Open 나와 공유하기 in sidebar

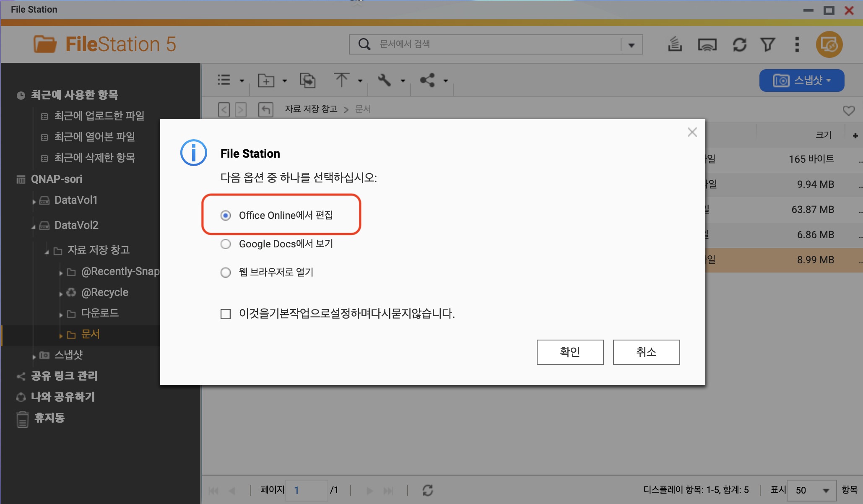click(x=63, y=397)
